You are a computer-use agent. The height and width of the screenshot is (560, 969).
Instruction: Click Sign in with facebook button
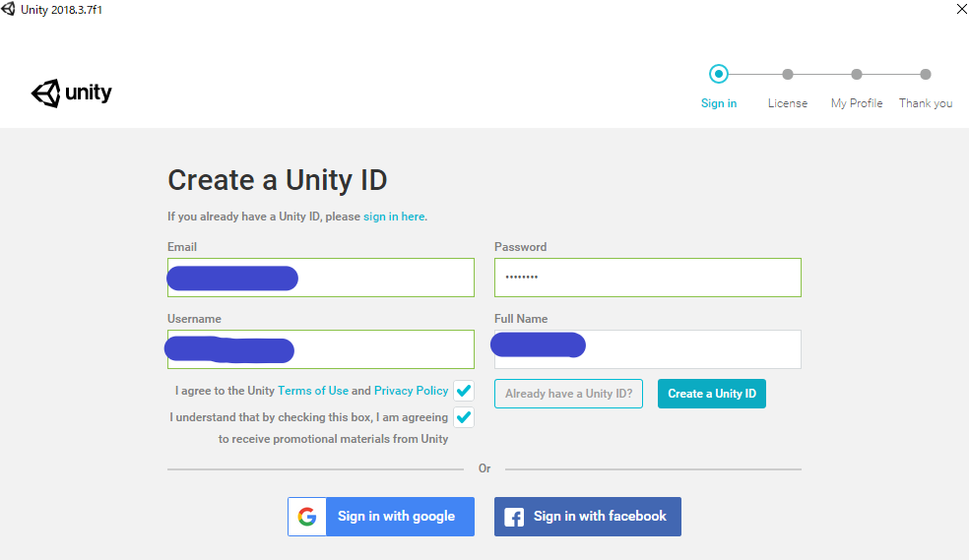[x=588, y=517]
